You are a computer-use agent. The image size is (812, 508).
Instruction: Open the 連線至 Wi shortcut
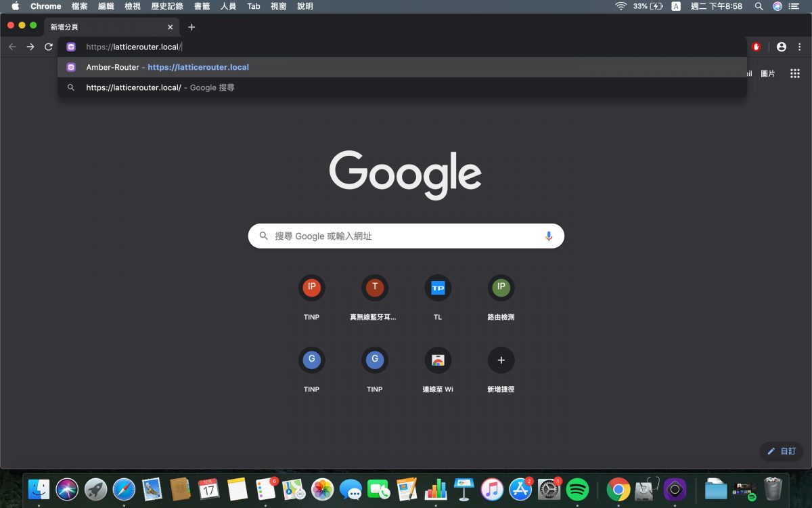click(438, 369)
